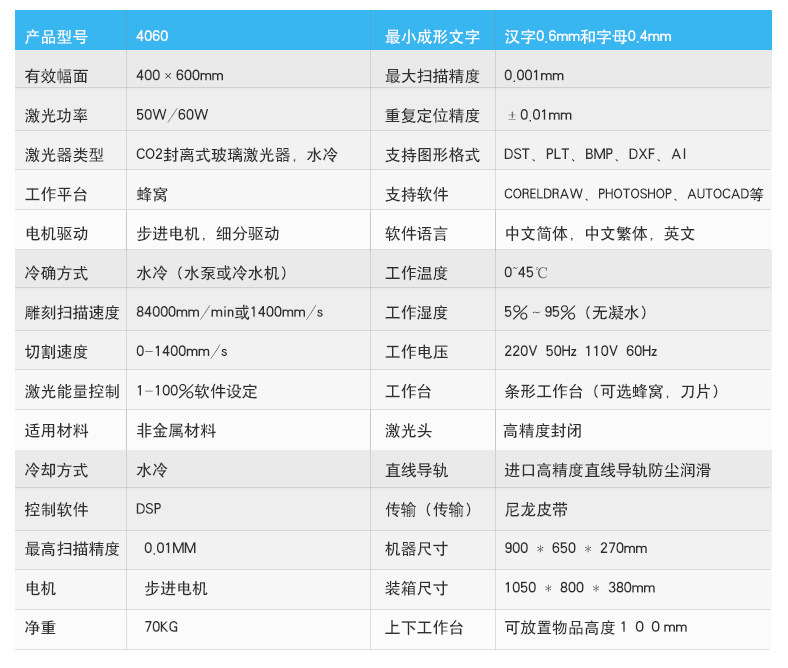Click the '激光头' label
This screenshot has width=788, height=668.
(x=409, y=431)
